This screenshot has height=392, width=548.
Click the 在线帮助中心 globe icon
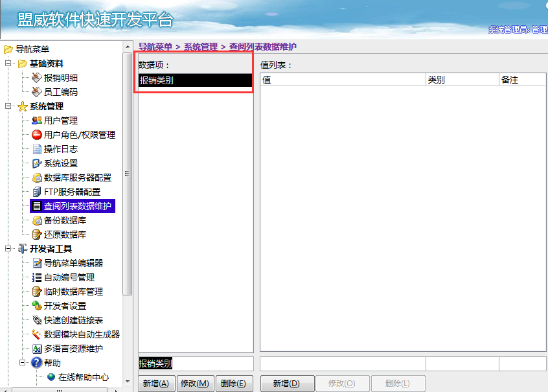coord(51,377)
